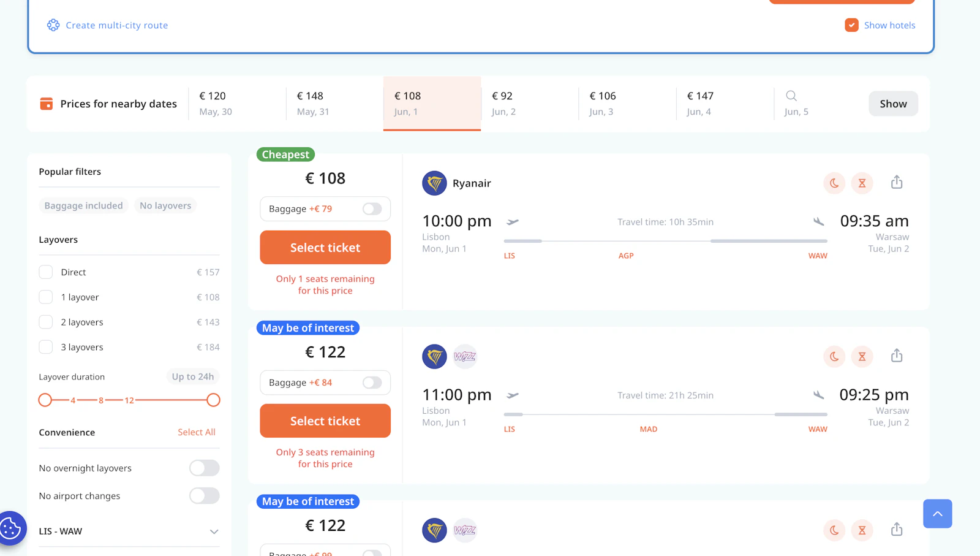The width and height of the screenshot is (980, 556).
Task: Click the left handle of layover duration slider
Action: tap(45, 400)
